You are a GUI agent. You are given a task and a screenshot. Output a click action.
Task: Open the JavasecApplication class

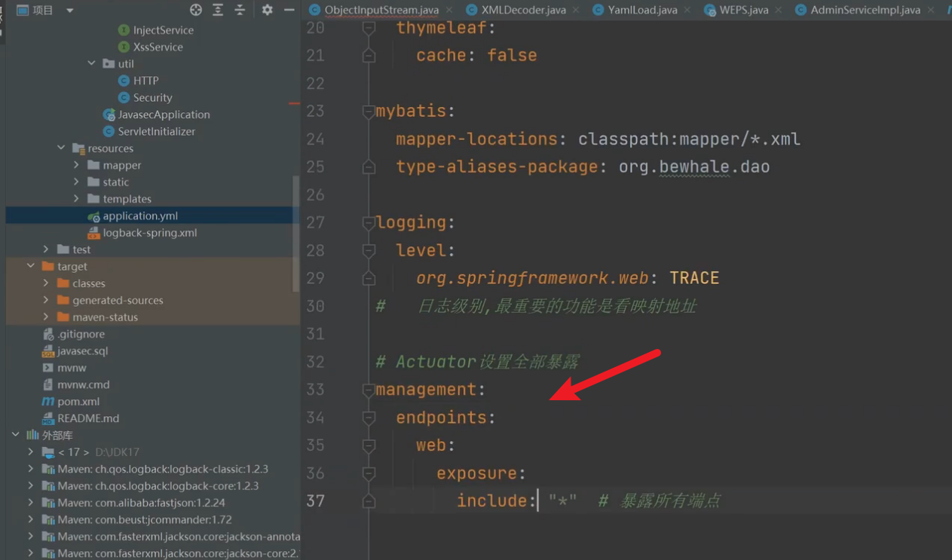click(x=164, y=115)
